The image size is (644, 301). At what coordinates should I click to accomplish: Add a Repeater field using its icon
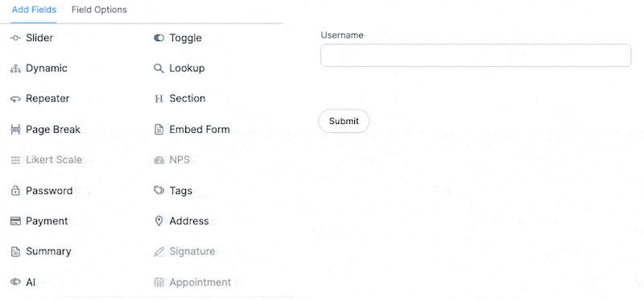[15, 99]
